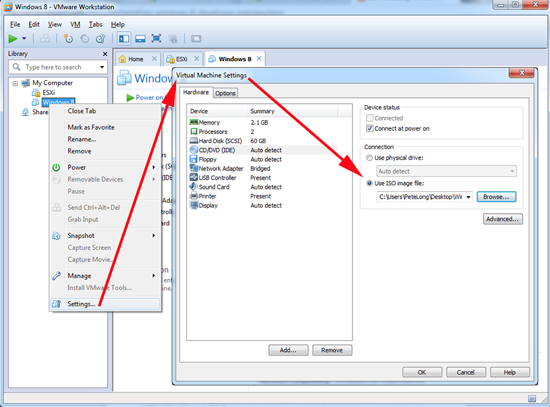Expand the Snapshot submenu
The image size is (550, 407).
coord(105,235)
